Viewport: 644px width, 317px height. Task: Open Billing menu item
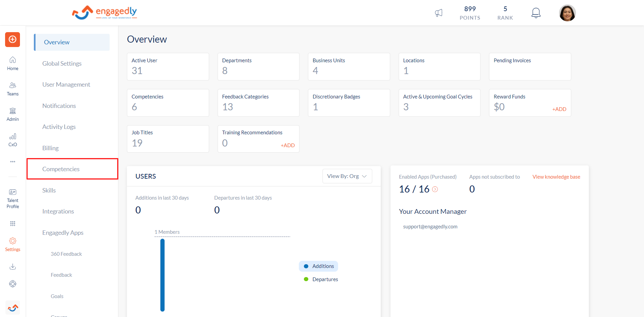click(x=50, y=148)
